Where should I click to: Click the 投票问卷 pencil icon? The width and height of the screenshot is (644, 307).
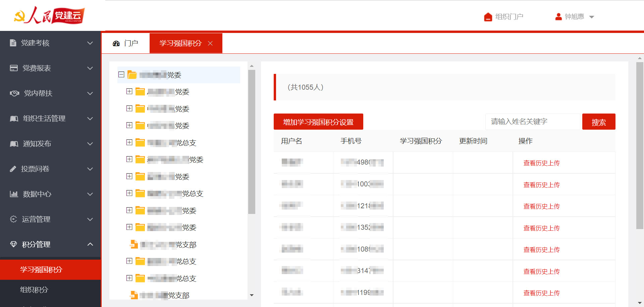(13, 169)
